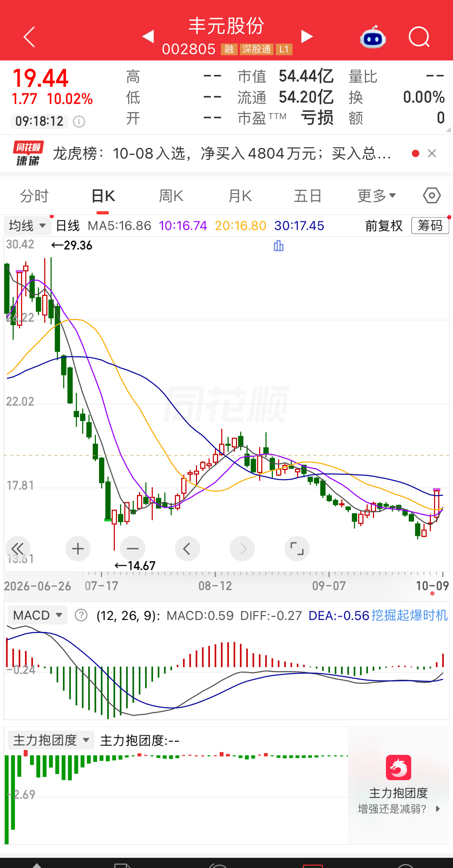Tap the blue bar-chart marker icon
This screenshot has width=453, height=868.
coord(278,246)
